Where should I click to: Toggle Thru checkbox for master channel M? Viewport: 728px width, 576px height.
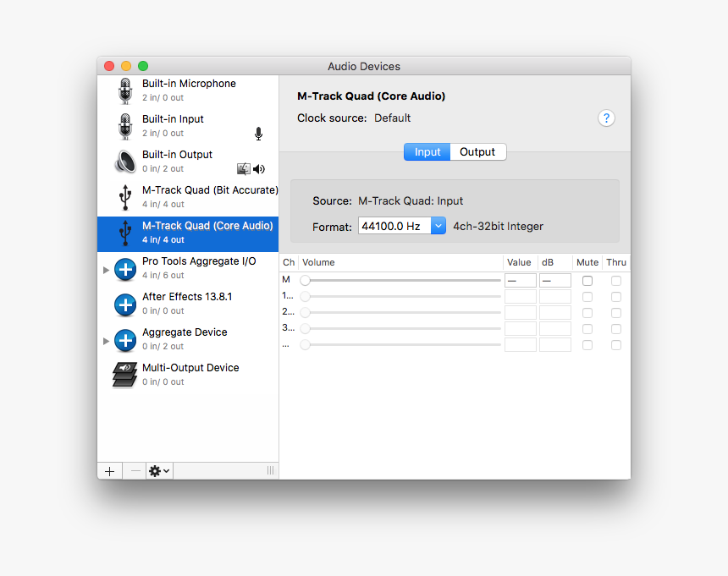pyautogui.click(x=616, y=281)
